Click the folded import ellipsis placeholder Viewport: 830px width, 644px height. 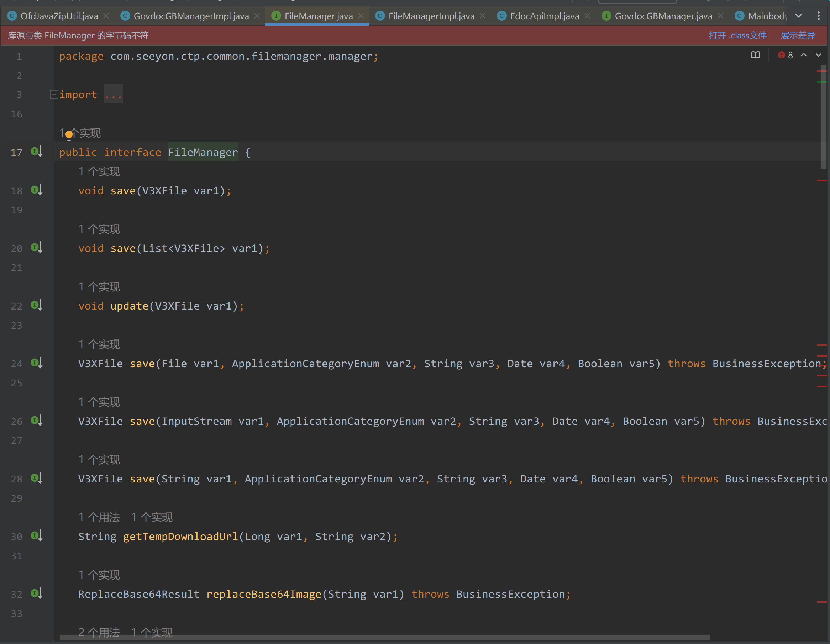point(113,95)
